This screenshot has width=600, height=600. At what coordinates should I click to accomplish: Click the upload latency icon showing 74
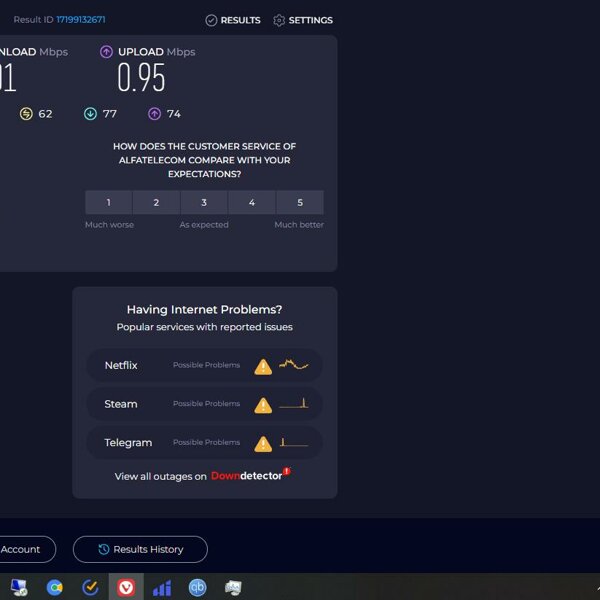pyautogui.click(x=155, y=114)
